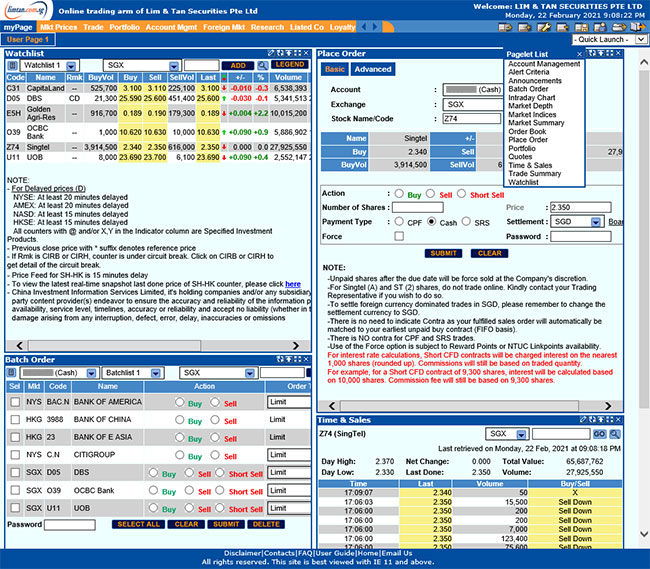This screenshot has width=650, height=569.
Task: Select Buy action in Place Order
Action: coord(399,194)
